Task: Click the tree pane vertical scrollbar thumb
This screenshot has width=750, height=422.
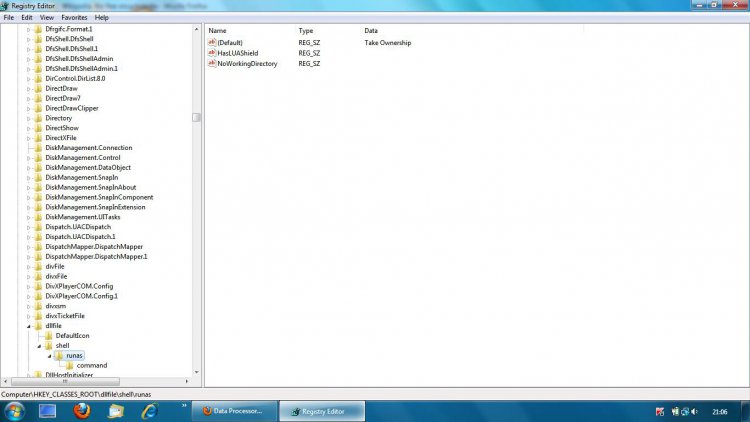Action: click(197, 117)
